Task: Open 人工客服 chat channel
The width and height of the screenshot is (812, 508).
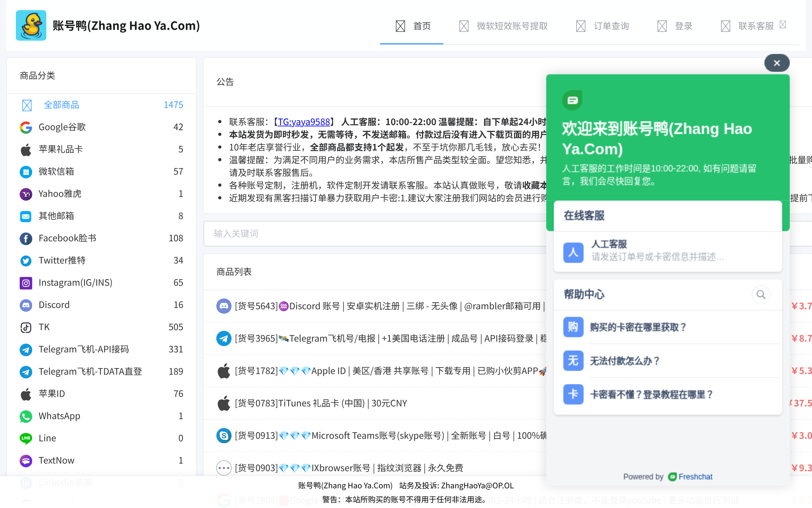Action: 668,252
